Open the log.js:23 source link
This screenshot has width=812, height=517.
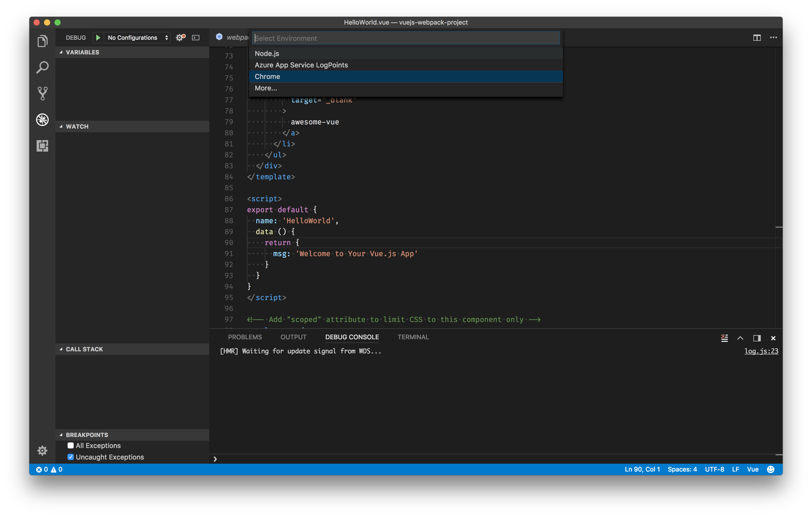coord(761,351)
